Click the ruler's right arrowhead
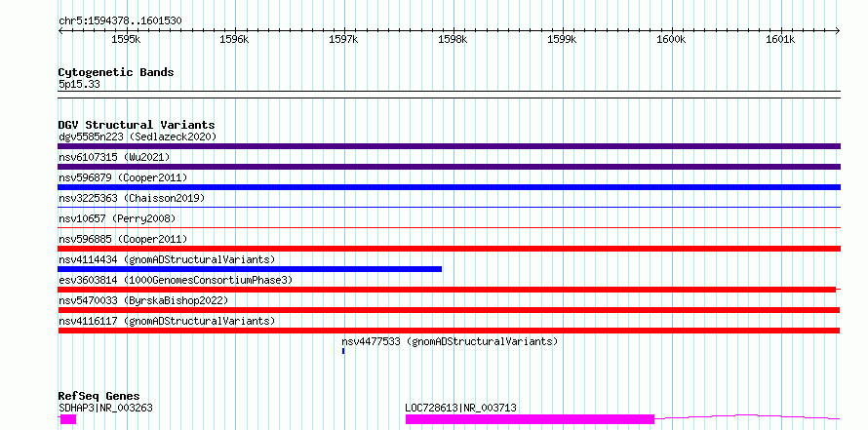This screenshot has height=430, width=868. coord(838,30)
